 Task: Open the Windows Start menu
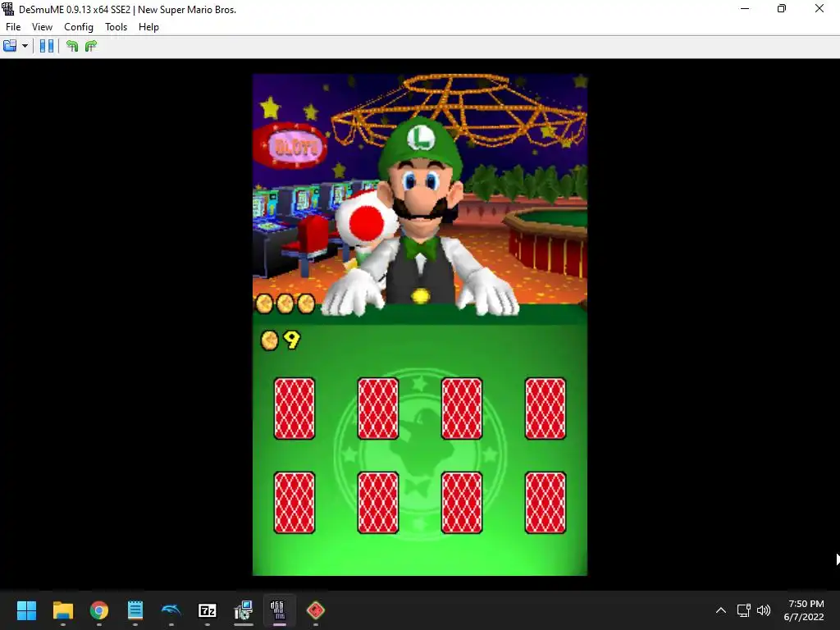(26, 610)
